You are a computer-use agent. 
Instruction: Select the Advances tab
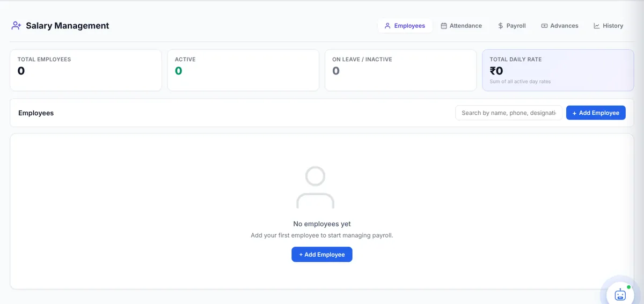tap(559, 26)
